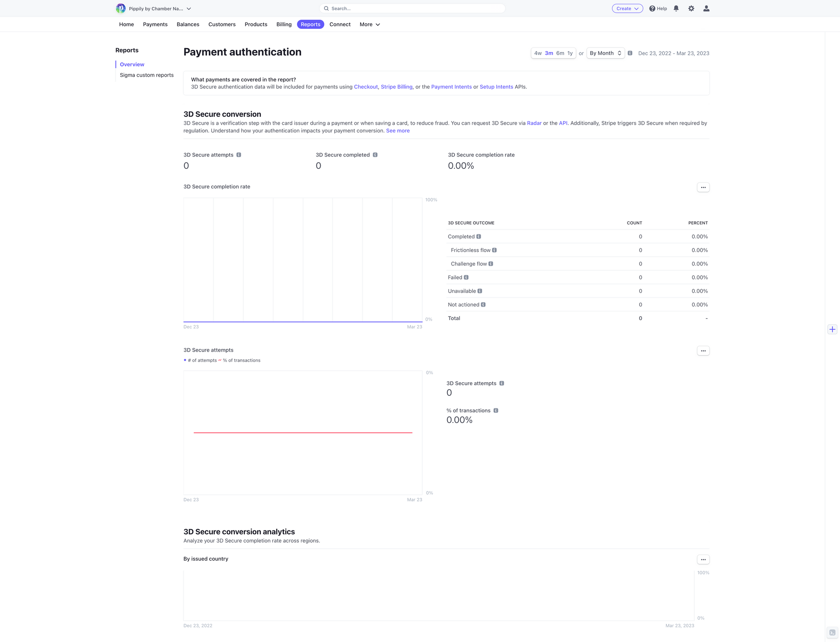
Task: Open options menu for By issued country chart
Action: tap(703, 559)
